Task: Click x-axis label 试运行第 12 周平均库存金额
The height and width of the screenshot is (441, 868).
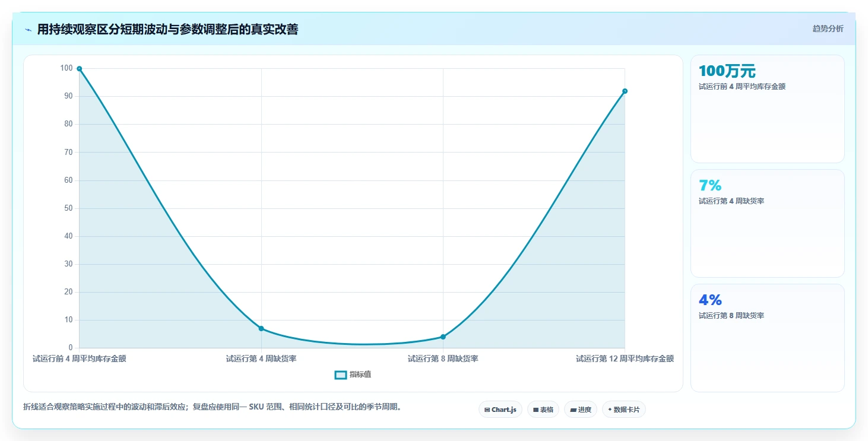Action: tap(625, 358)
